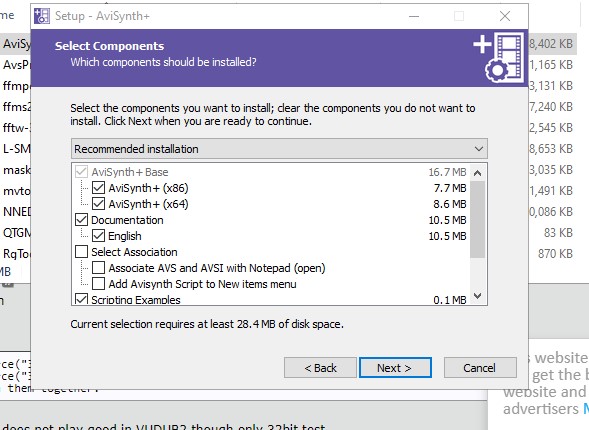The width and height of the screenshot is (589, 430).
Task: Click the 7,240 KB size in background list
Action: click(x=551, y=107)
